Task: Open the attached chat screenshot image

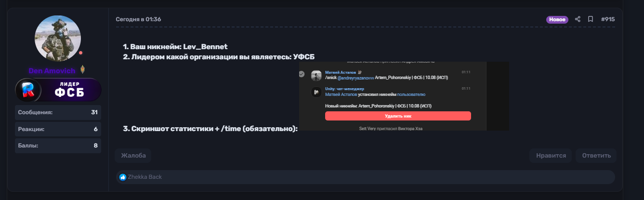Action: tap(404, 96)
